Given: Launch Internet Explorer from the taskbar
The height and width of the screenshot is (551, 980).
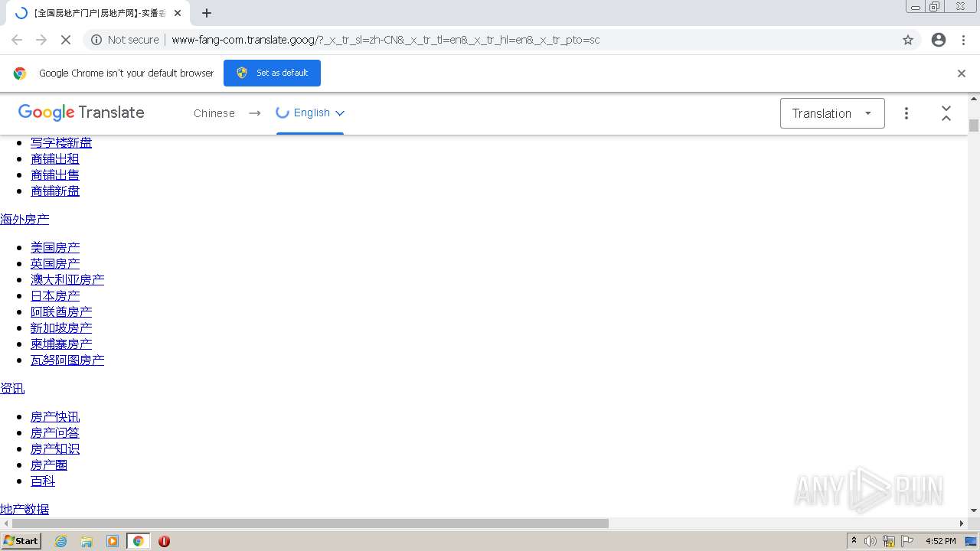Looking at the screenshot, I should (x=61, y=541).
